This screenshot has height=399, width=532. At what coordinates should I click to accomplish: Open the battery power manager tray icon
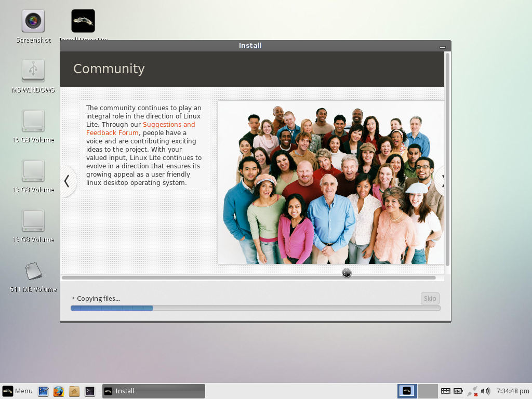pyautogui.click(x=458, y=391)
